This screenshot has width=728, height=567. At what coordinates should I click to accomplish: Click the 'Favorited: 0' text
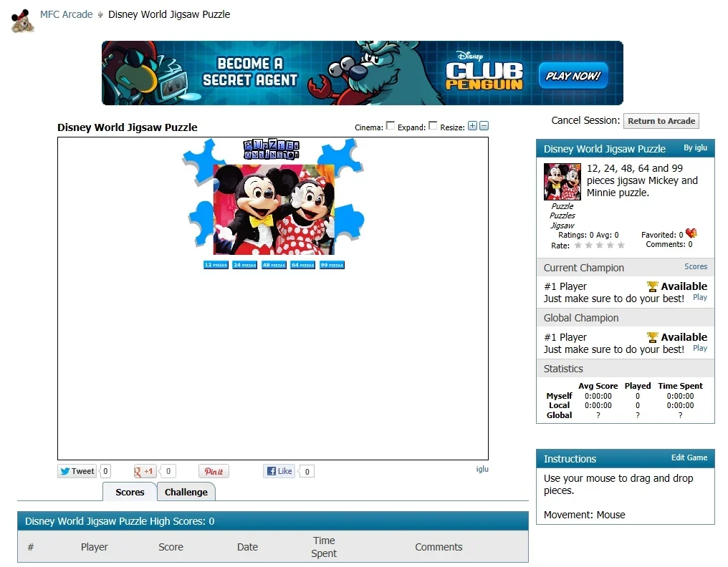tap(662, 235)
